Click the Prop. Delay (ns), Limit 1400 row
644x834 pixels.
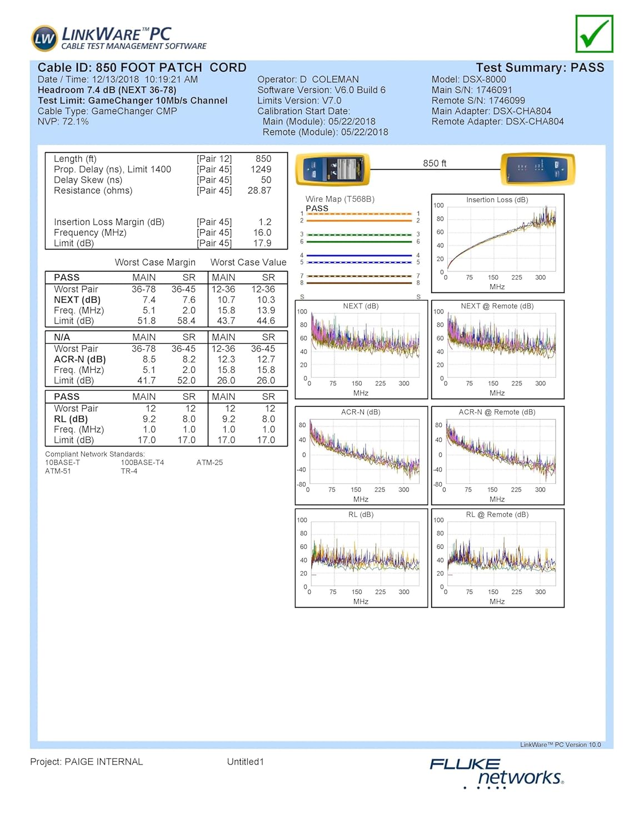163,170
